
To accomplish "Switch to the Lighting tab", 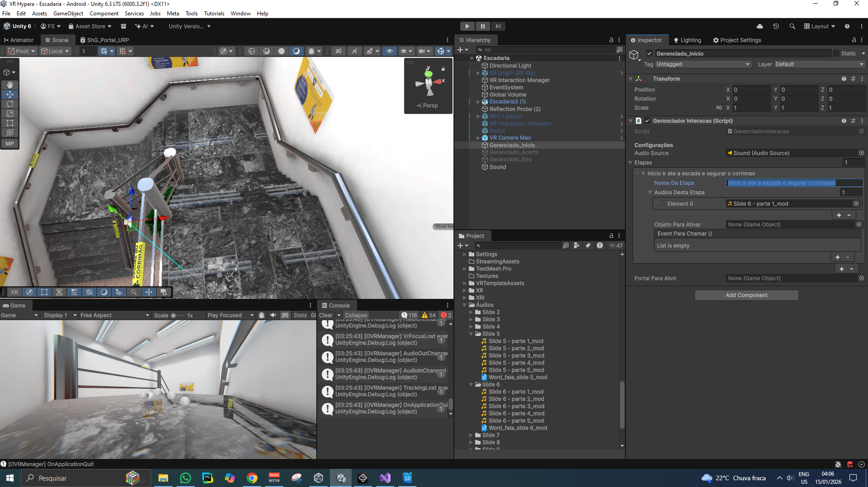I will 687,40.
